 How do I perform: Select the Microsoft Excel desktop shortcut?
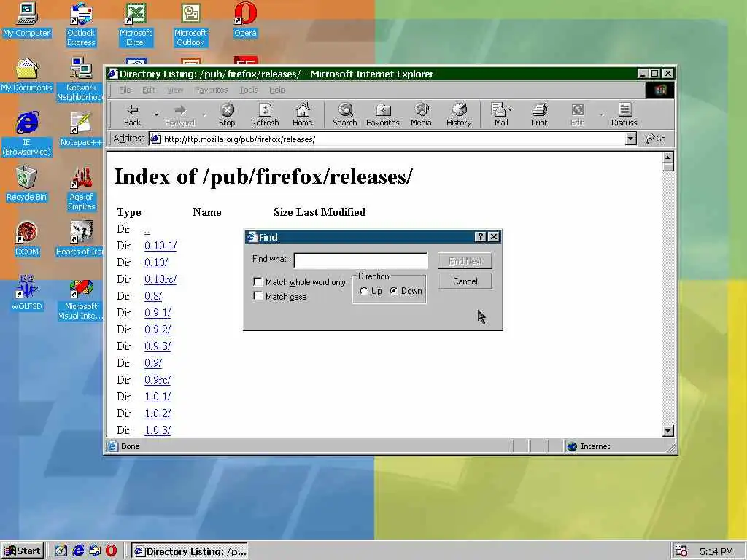coord(135,25)
